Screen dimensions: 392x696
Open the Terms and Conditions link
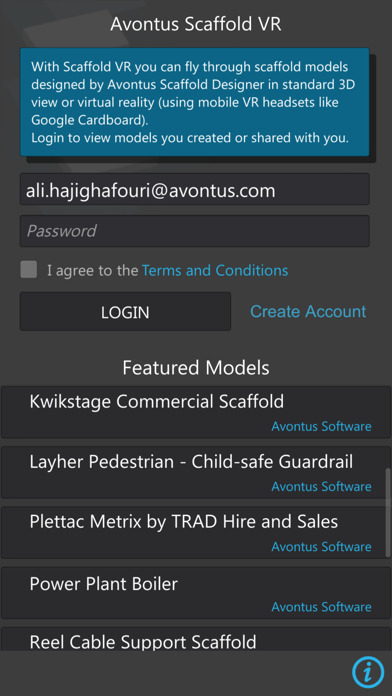(x=215, y=270)
